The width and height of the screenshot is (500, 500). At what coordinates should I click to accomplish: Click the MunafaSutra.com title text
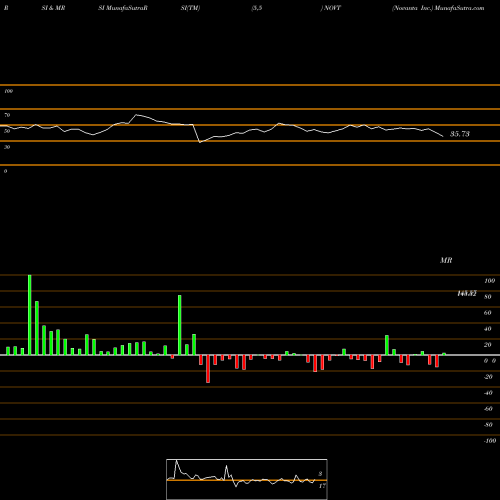460,8
